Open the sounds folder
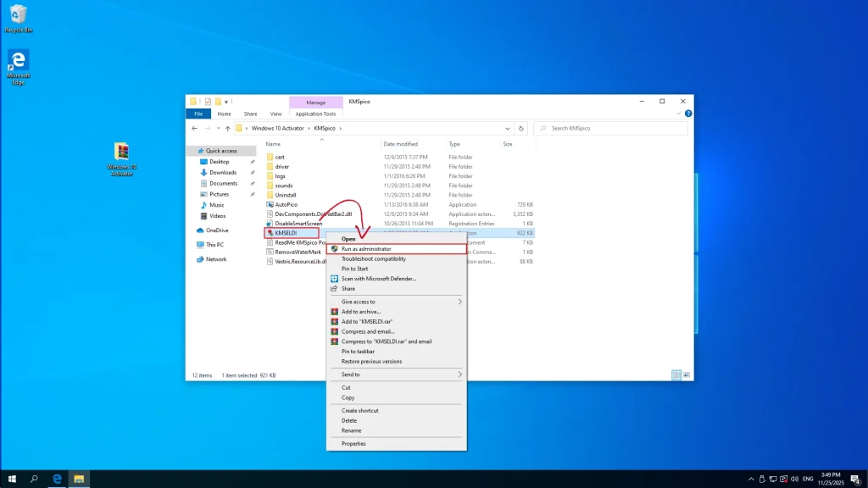 pos(283,185)
